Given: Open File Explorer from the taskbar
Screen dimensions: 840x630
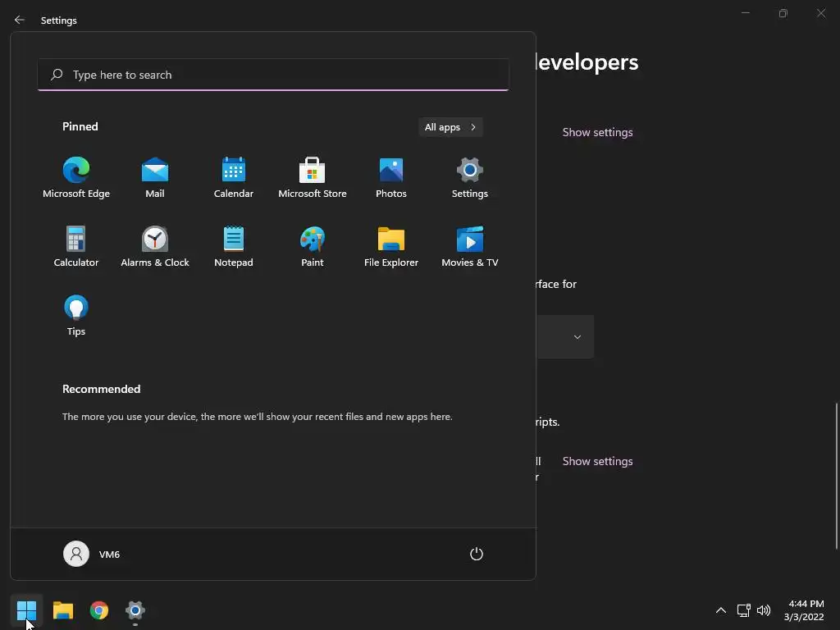Looking at the screenshot, I should click(63, 610).
